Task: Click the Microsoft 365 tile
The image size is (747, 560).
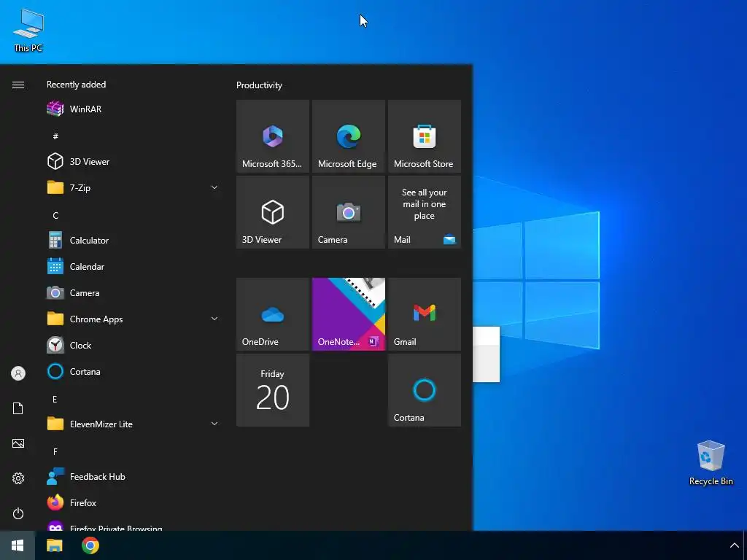Action: (x=273, y=136)
